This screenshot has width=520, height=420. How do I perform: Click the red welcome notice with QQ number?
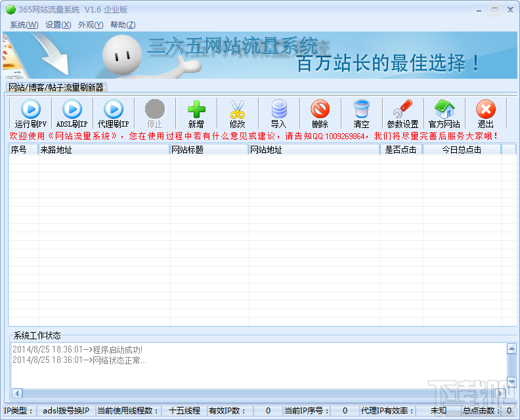click(253, 136)
